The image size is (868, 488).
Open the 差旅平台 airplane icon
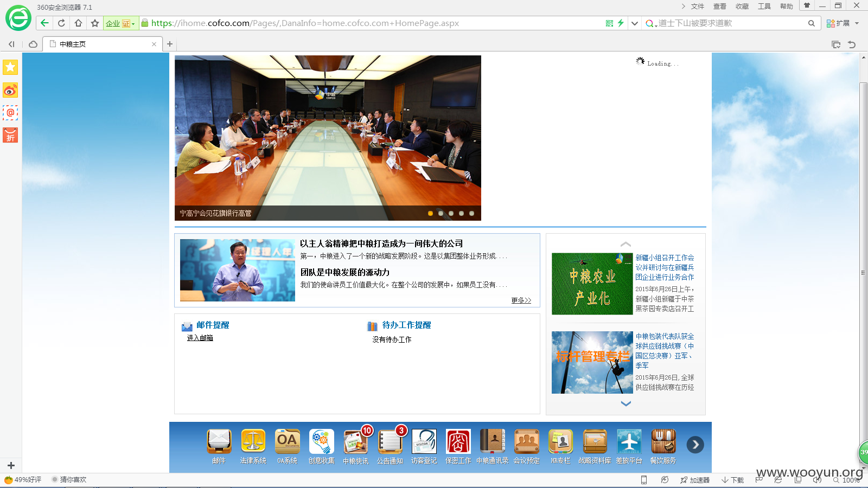pos(629,441)
